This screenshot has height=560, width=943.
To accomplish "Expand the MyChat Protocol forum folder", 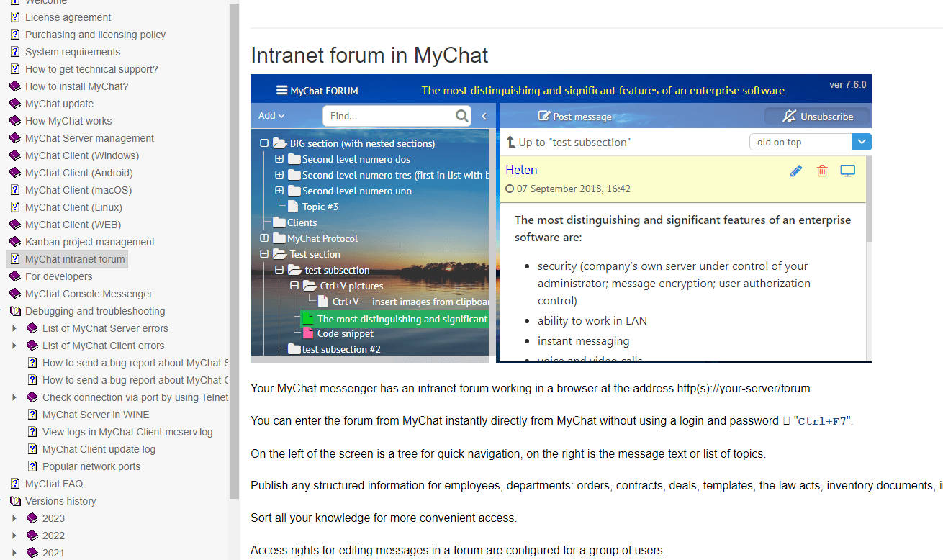I will click(x=264, y=238).
